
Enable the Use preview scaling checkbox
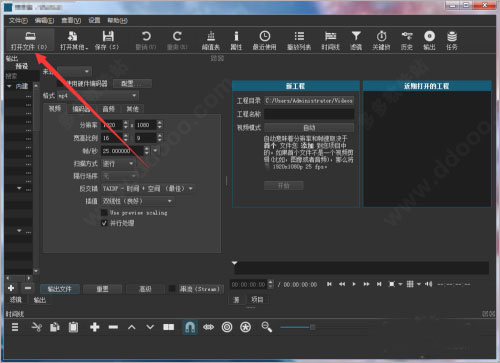tap(104, 213)
